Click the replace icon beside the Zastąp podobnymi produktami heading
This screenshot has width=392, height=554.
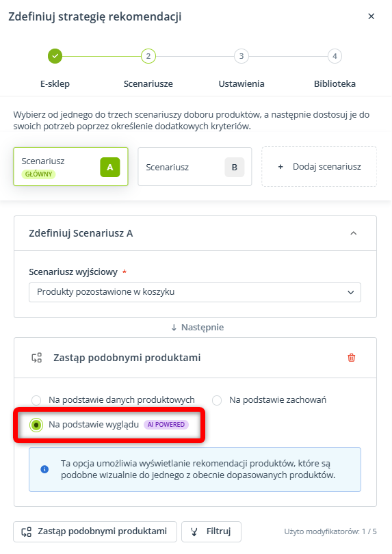tap(37, 358)
